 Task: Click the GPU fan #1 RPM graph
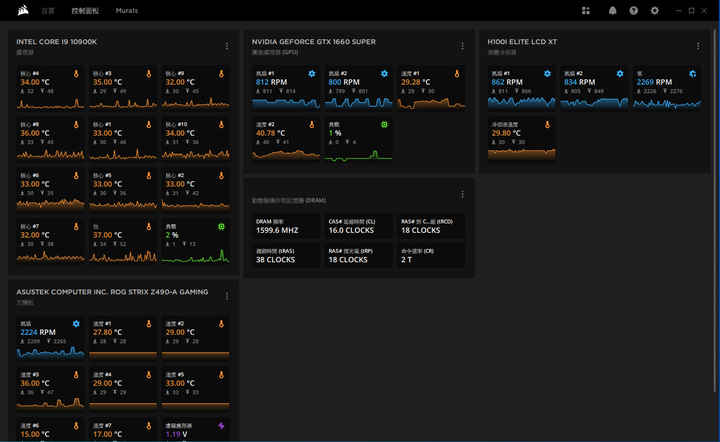[286, 104]
